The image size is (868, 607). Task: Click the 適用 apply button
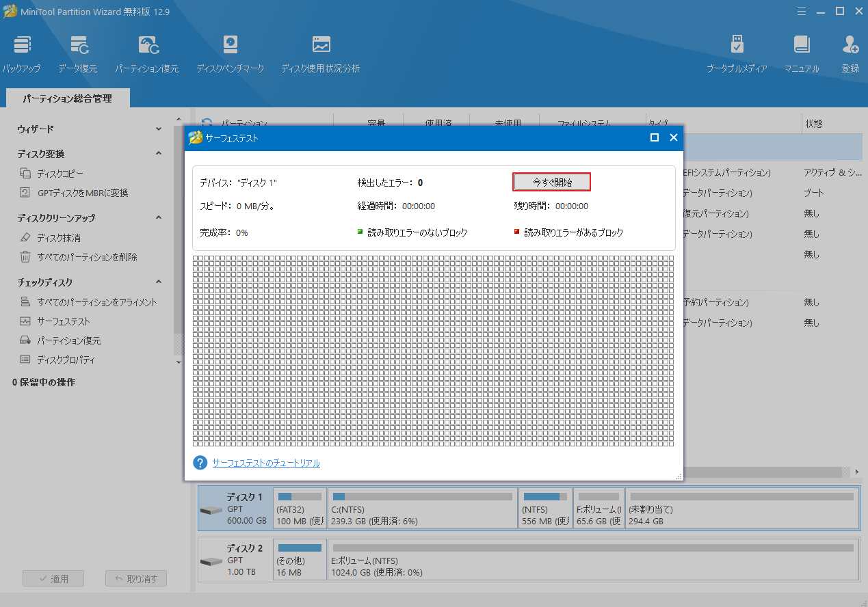tap(53, 578)
